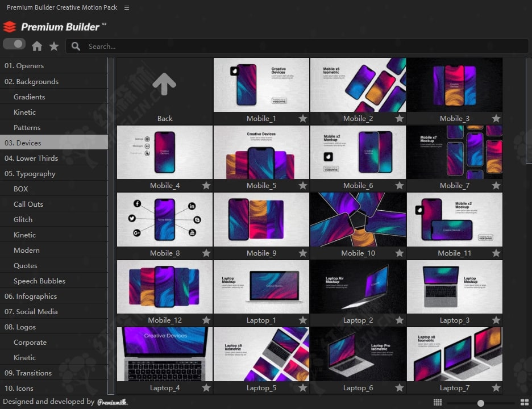Image resolution: width=532 pixels, height=409 pixels.
Task: Toggle the switch beside the Home icon
Action: pos(14,44)
